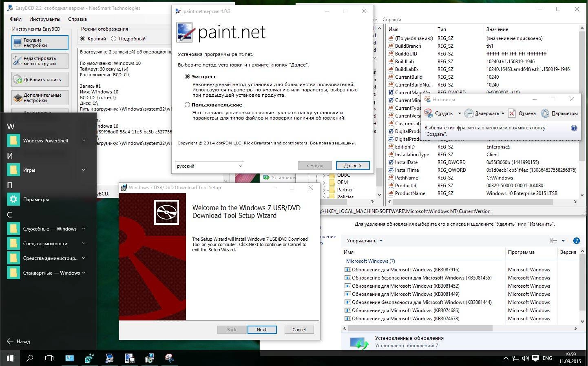
Task: Open Средства администрирования folder in Start menu
Action: pyautogui.click(x=48, y=258)
